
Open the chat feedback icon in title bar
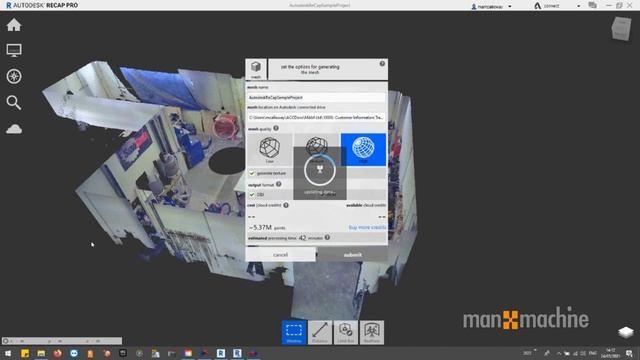pyautogui.click(x=592, y=5)
